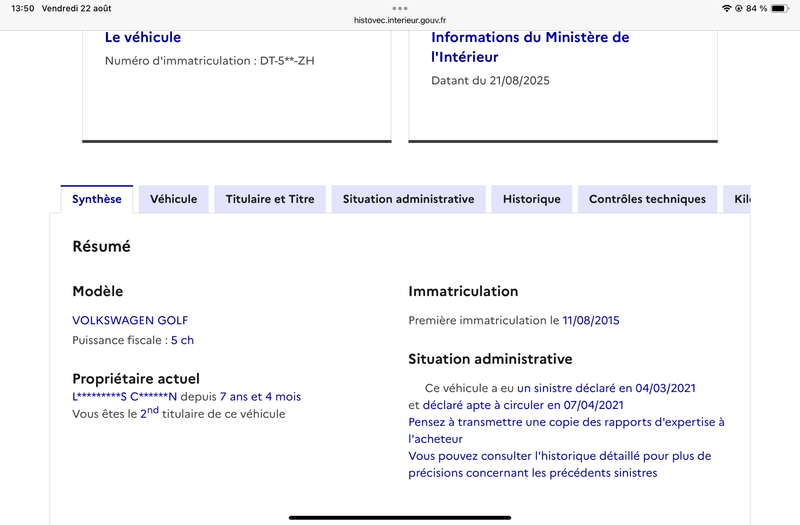Tap the orientation lock status icon
Screen dimensions: 800x525
coord(738,8)
